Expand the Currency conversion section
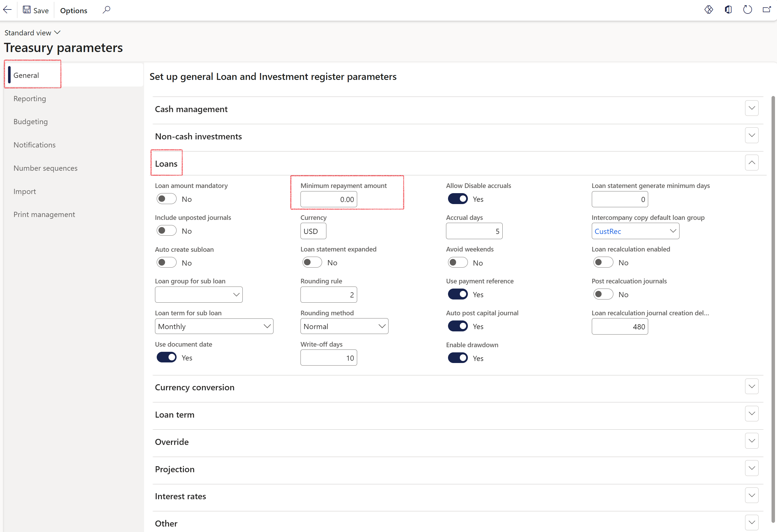Screen dimensions: 777x532 click(751, 386)
